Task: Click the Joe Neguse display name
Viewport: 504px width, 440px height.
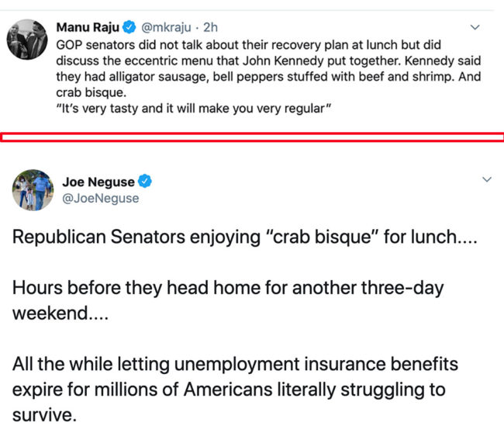Action: (x=98, y=182)
